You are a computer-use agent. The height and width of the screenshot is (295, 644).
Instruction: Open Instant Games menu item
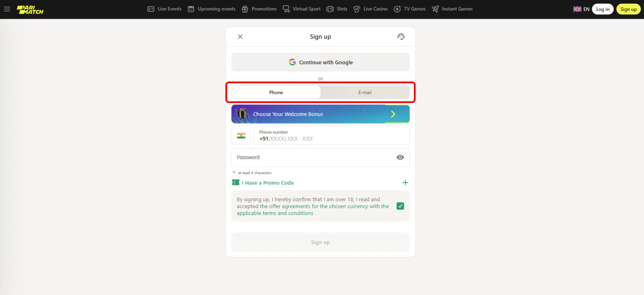tap(452, 9)
